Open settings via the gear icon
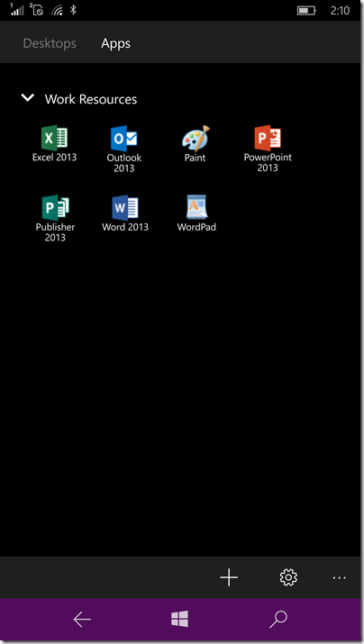Screen dimensions: 364x644 tap(288, 577)
